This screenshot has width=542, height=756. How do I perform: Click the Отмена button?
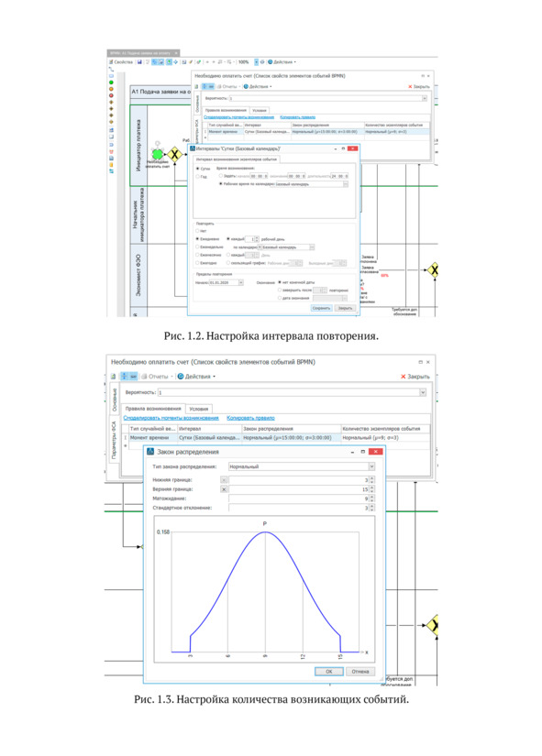point(360,671)
